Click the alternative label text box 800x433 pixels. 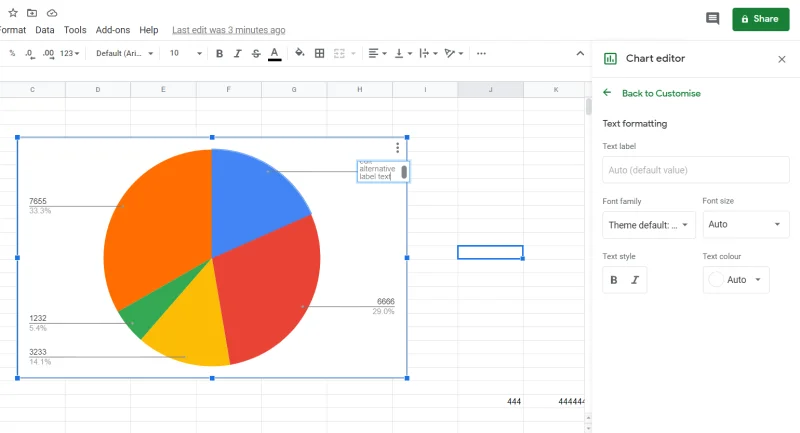383,171
